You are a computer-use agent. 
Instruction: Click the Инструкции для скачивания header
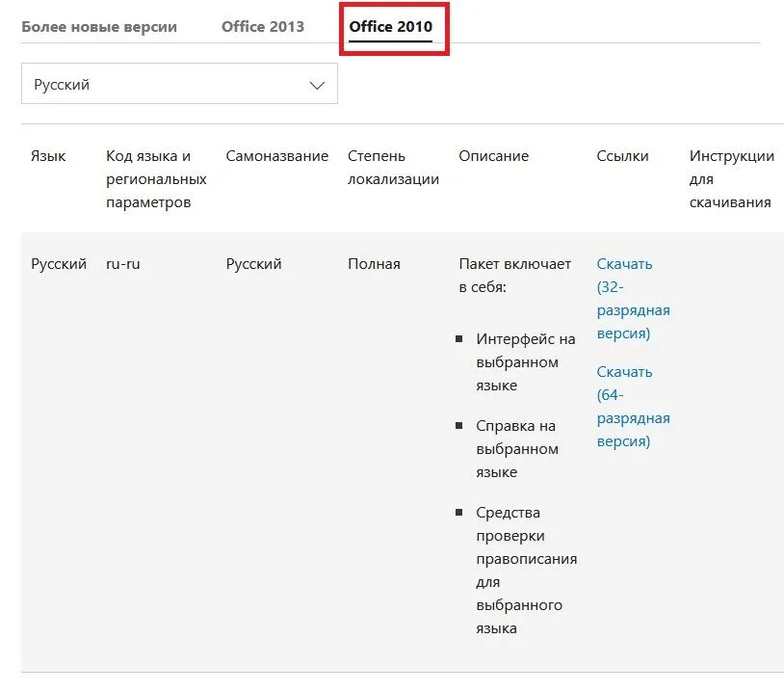pyautogui.click(x=731, y=179)
